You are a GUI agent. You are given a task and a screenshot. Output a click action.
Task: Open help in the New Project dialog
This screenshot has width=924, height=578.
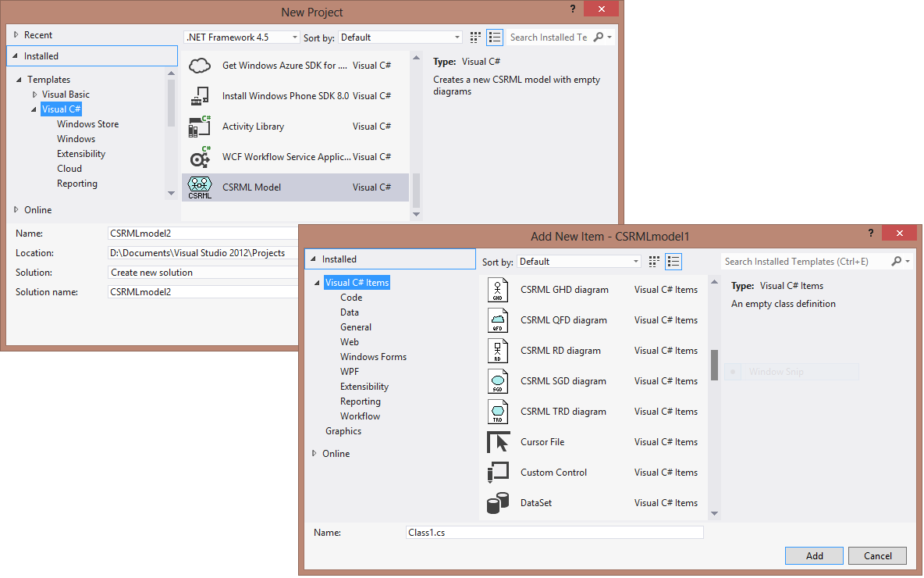click(x=573, y=9)
